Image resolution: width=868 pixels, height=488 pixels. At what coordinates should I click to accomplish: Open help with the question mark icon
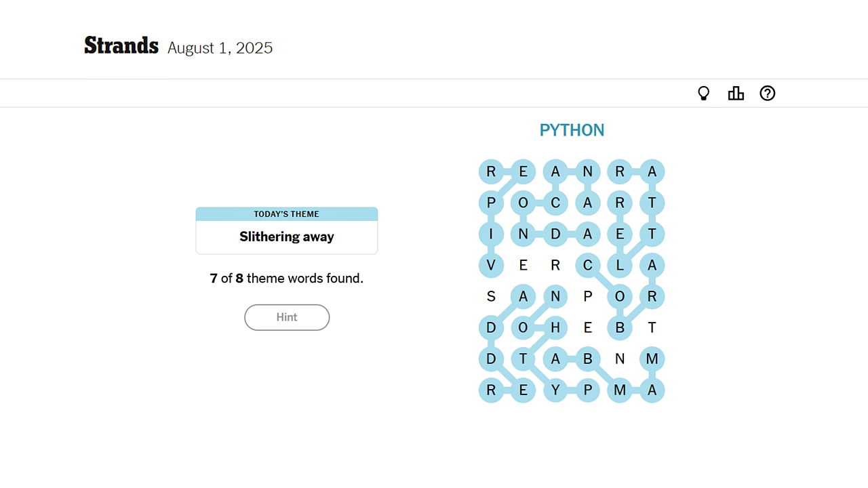tap(767, 93)
